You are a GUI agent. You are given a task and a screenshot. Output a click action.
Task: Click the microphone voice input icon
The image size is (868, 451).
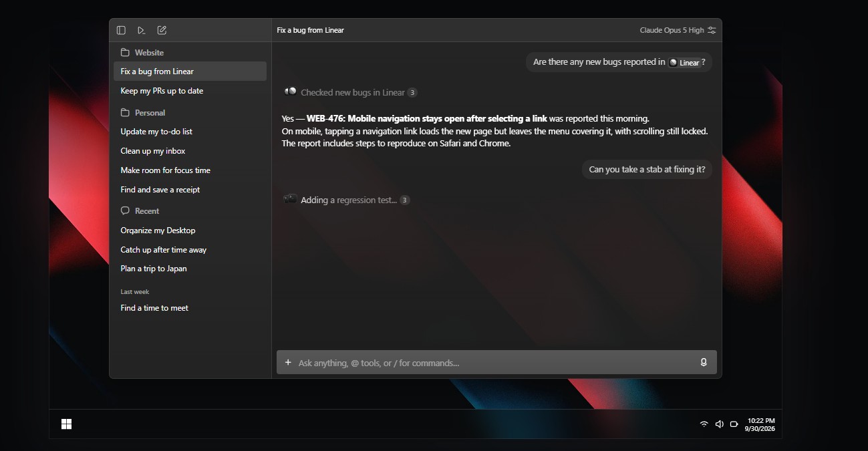(x=704, y=362)
